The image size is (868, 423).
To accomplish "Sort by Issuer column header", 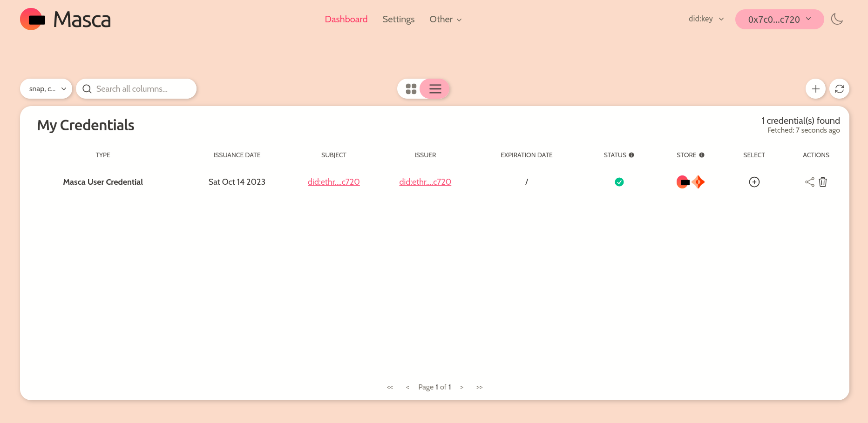I will (425, 155).
